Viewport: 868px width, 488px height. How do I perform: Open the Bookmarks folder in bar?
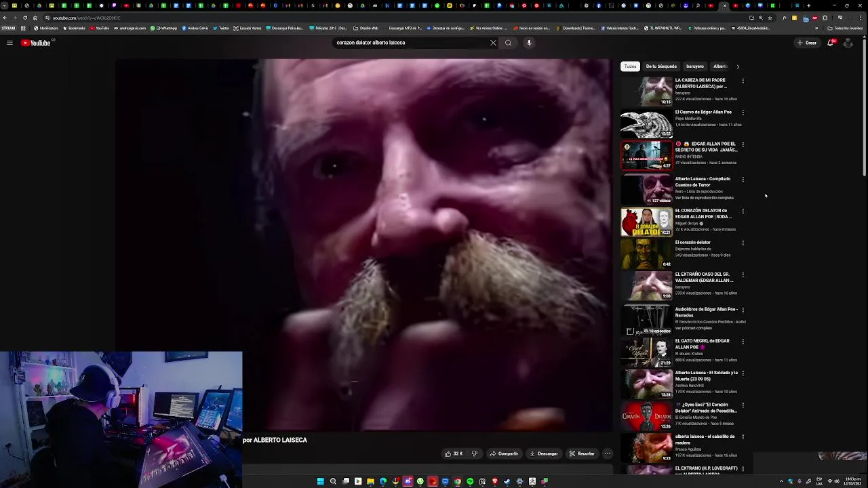point(74,28)
